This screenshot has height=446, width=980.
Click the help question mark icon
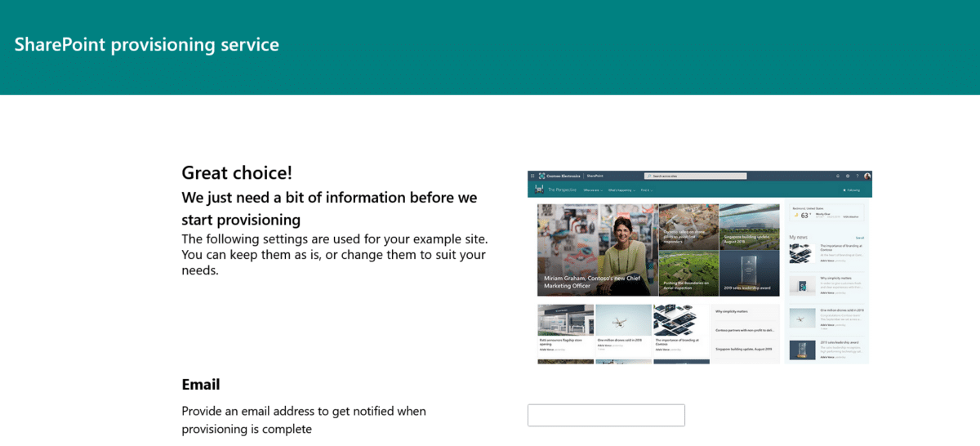pyautogui.click(x=857, y=176)
